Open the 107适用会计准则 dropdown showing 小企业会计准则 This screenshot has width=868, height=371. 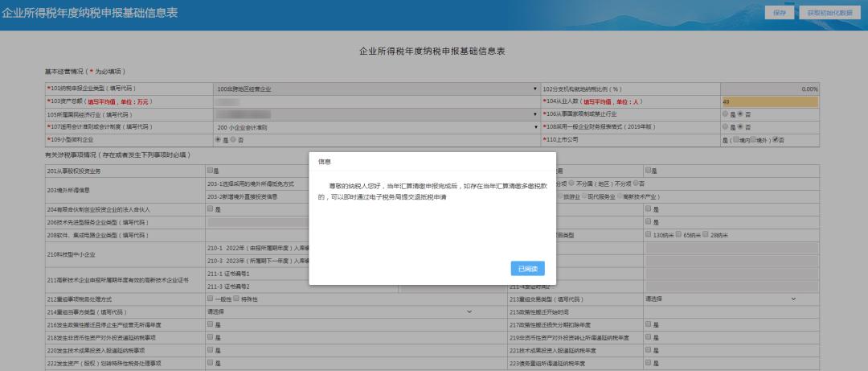click(375, 127)
